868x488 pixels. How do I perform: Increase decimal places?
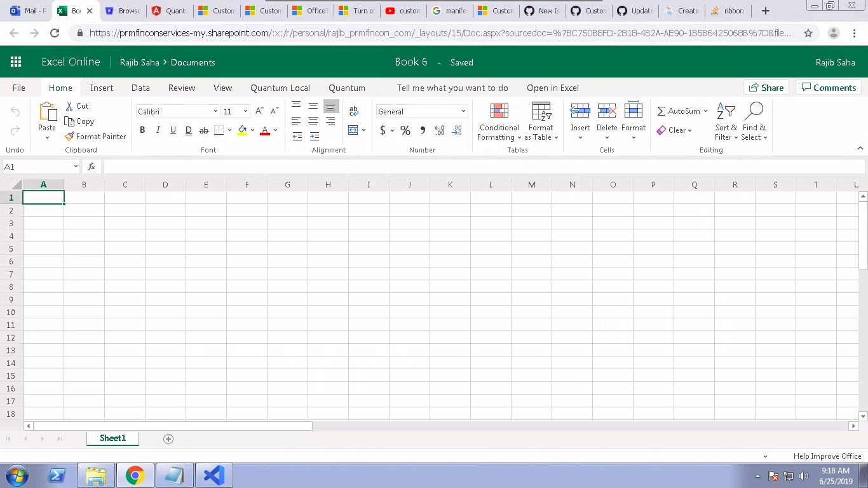tap(440, 130)
